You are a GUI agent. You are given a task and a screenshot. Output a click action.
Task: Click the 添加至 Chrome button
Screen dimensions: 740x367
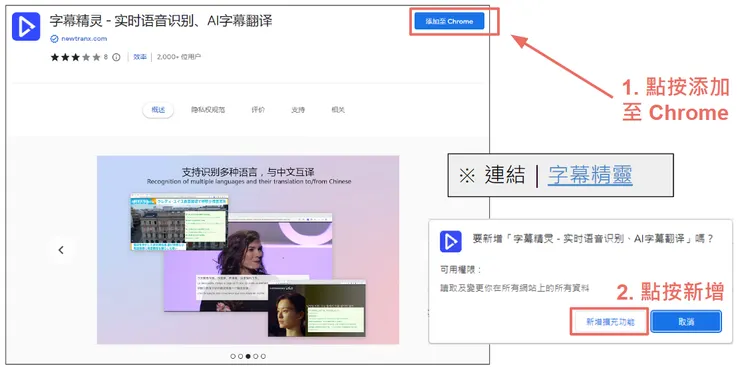(x=449, y=21)
